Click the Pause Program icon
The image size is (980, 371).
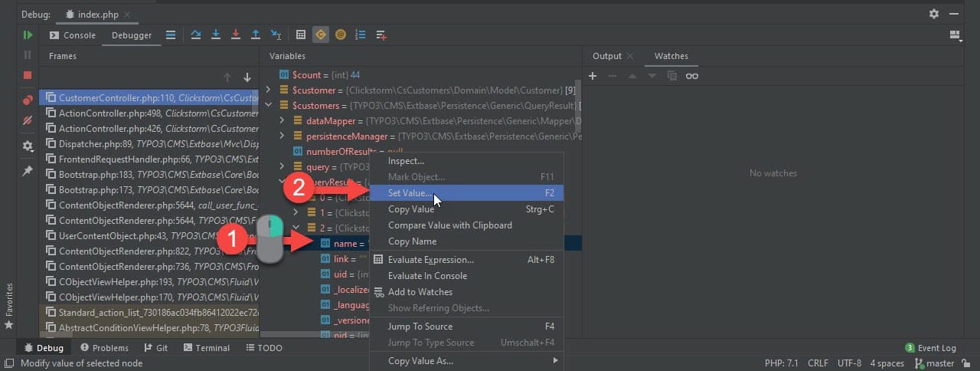point(28,55)
